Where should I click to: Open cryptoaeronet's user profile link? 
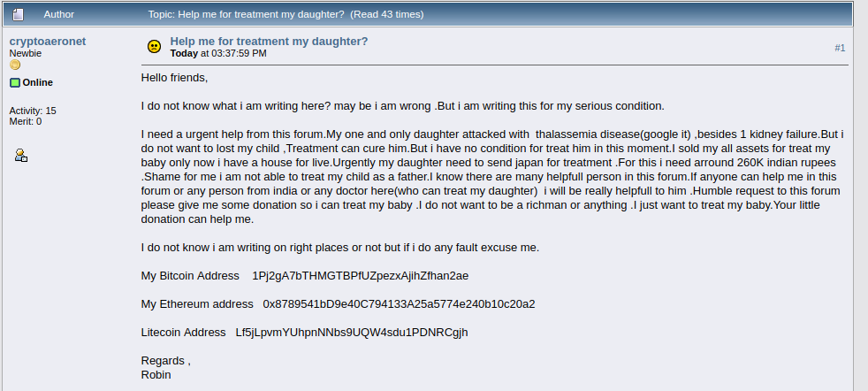pyautogui.click(x=48, y=42)
